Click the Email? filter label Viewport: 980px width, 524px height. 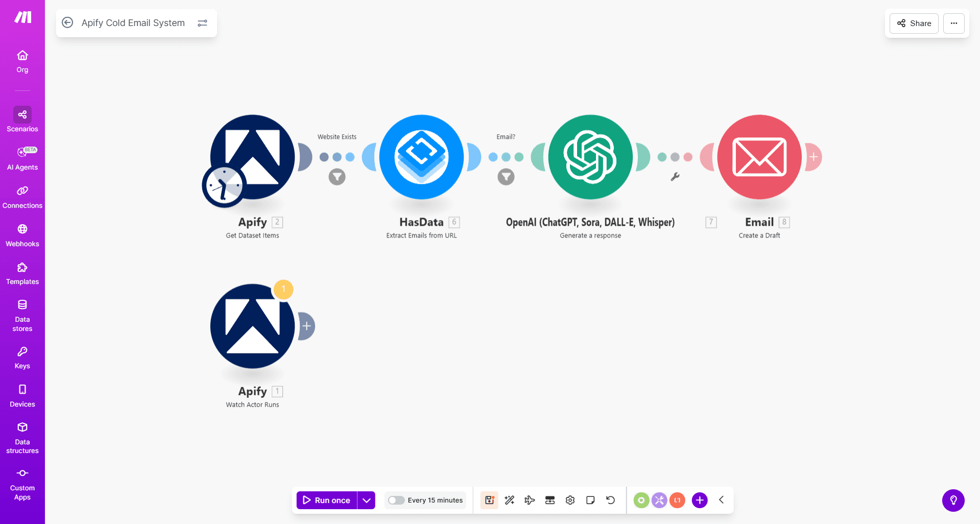pyautogui.click(x=506, y=137)
